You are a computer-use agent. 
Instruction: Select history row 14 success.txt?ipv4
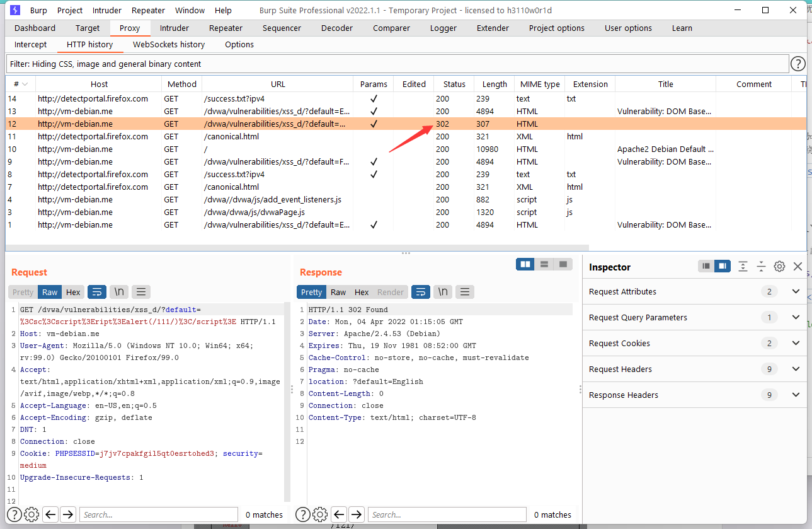(x=406, y=98)
